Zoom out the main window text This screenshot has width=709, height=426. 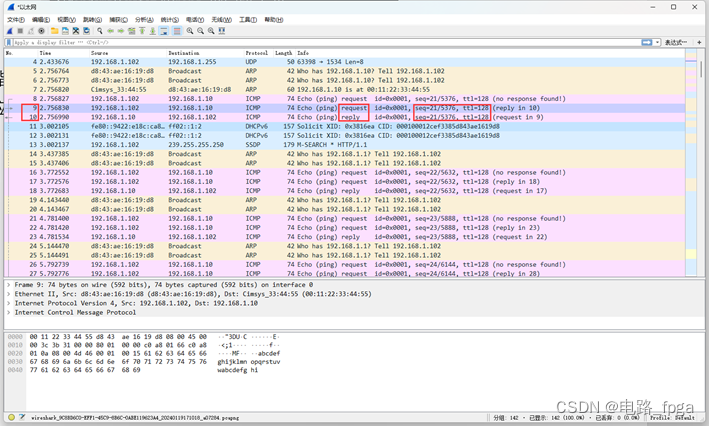(x=200, y=31)
